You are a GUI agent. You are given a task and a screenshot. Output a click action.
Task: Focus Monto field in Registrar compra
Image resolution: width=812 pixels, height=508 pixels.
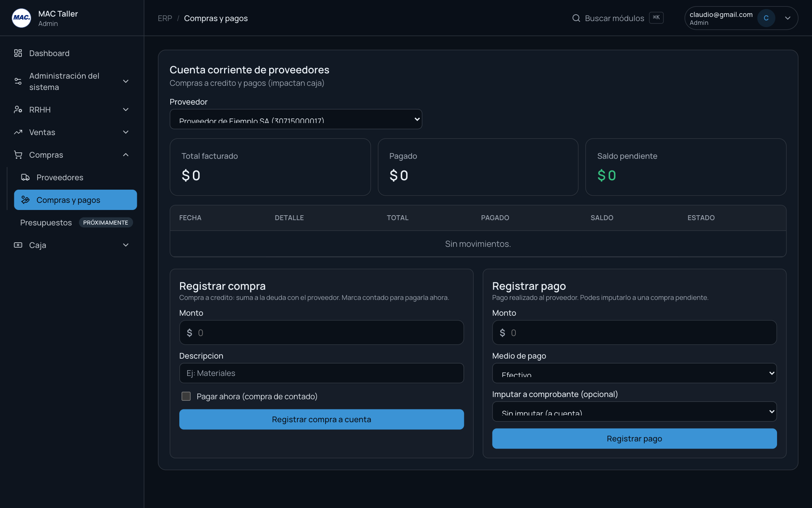[x=321, y=332]
